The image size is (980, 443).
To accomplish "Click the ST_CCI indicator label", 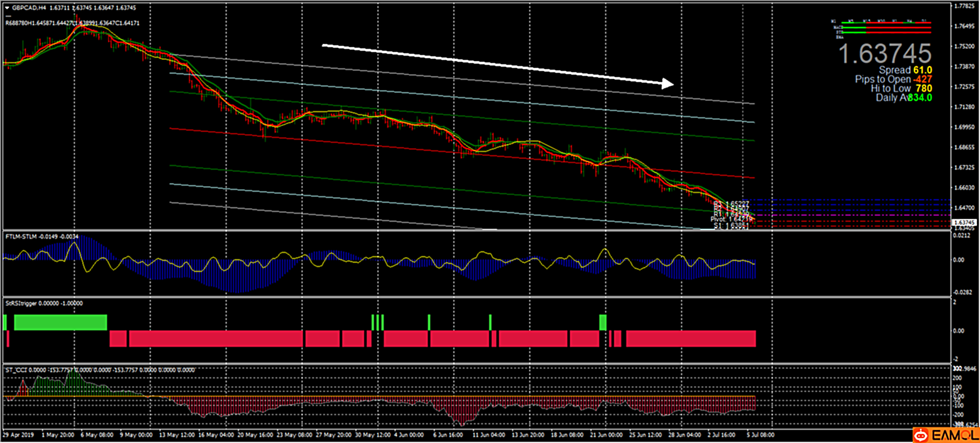I will point(15,370).
